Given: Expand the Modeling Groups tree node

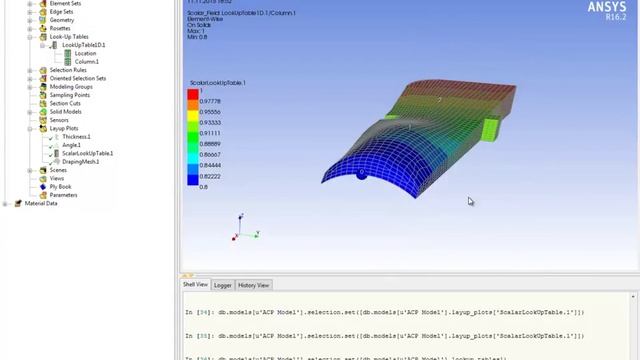Looking at the screenshot, I should [30, 87].
